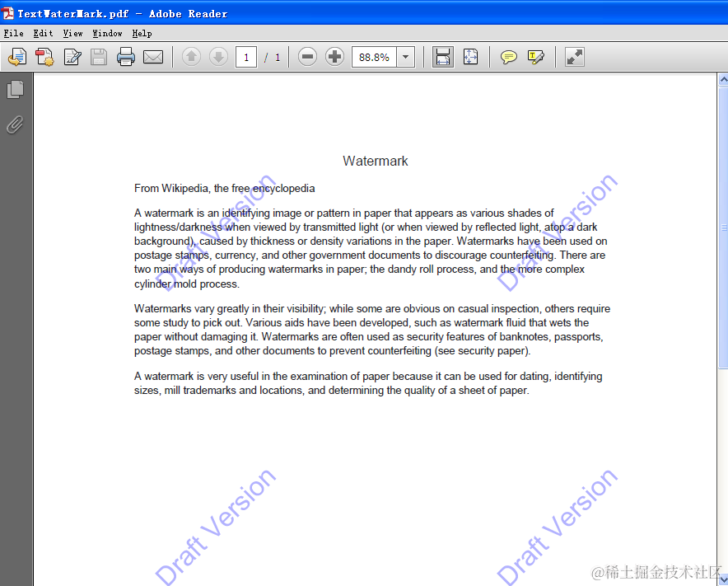Open the File menu
This screenshot has height=586, width=728.
click(13, 34)
